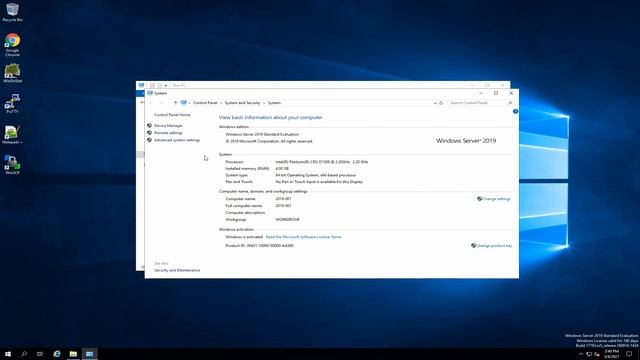640x360 pixels.
Task: Open File Explorer from the taskbar
Action: (x=73, y=354)
